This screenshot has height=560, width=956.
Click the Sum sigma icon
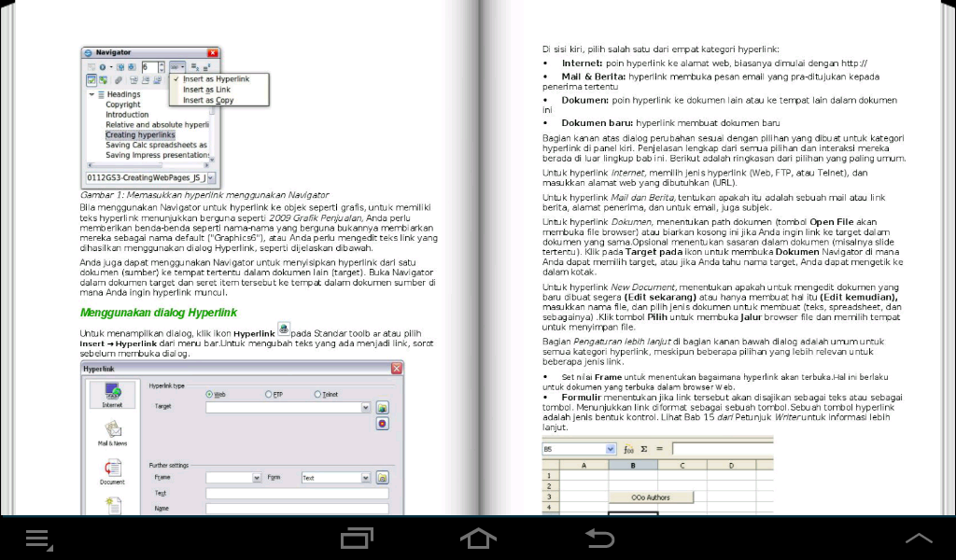644,449
